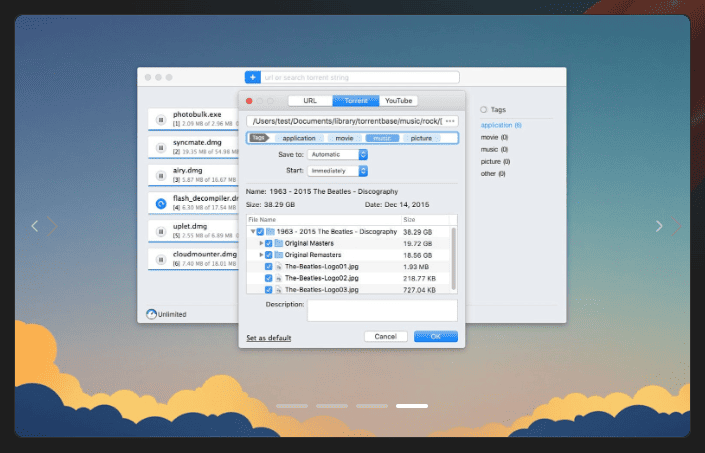Click the Set as default link
Screen dimensions: 705x453
[x=268, y=338]
